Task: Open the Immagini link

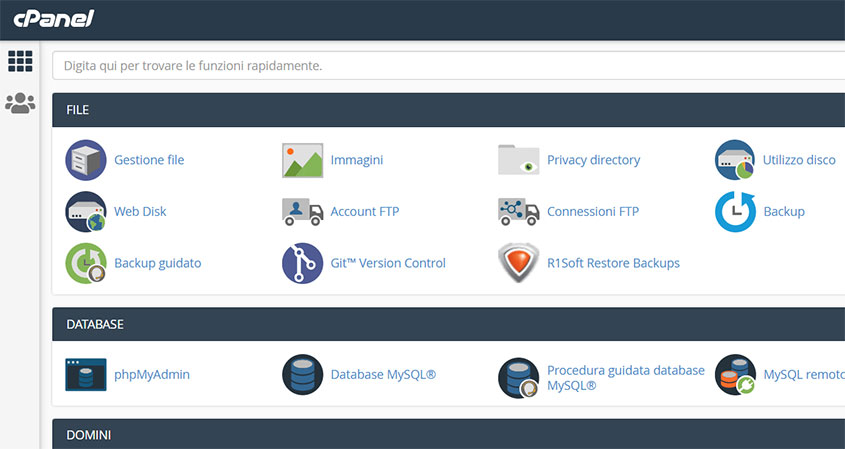Action: [357, 160]
